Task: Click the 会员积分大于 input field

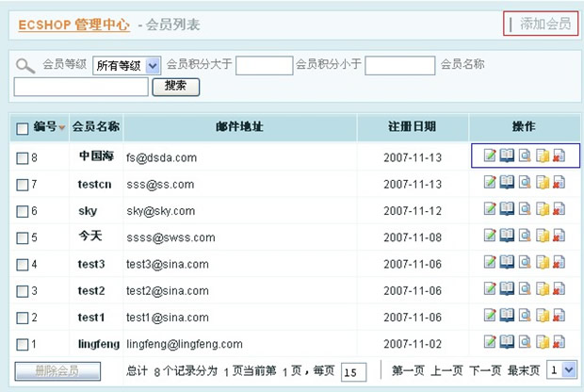Action: [264, 65]
